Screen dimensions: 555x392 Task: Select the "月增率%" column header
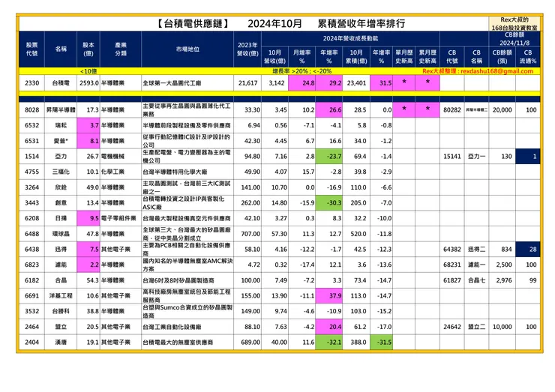pos(302,57)
